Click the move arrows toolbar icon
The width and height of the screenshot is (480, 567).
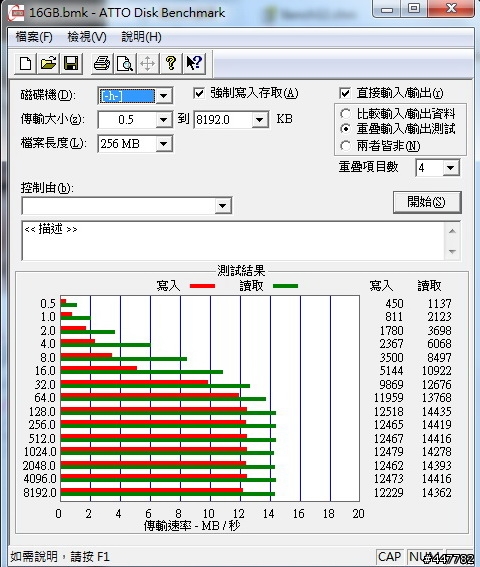click(148, 64)
